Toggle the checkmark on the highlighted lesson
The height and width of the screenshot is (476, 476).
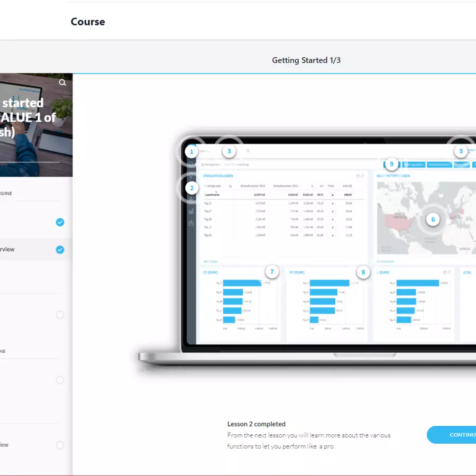[x=60, y=250]
